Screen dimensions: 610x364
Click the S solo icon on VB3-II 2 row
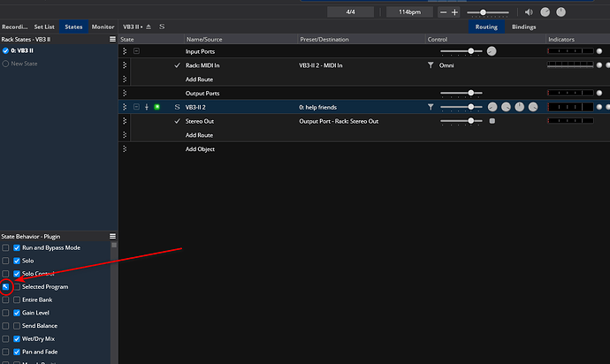pos(177,107)
